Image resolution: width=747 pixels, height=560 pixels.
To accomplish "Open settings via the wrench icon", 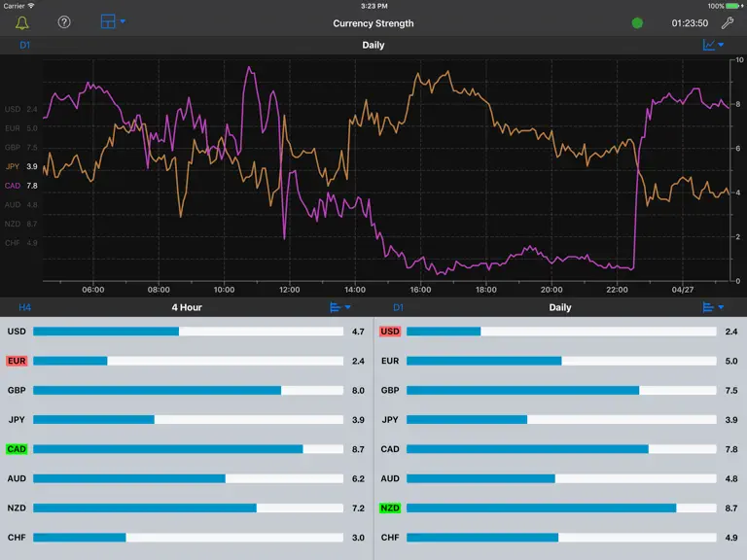I will (727, 23).
